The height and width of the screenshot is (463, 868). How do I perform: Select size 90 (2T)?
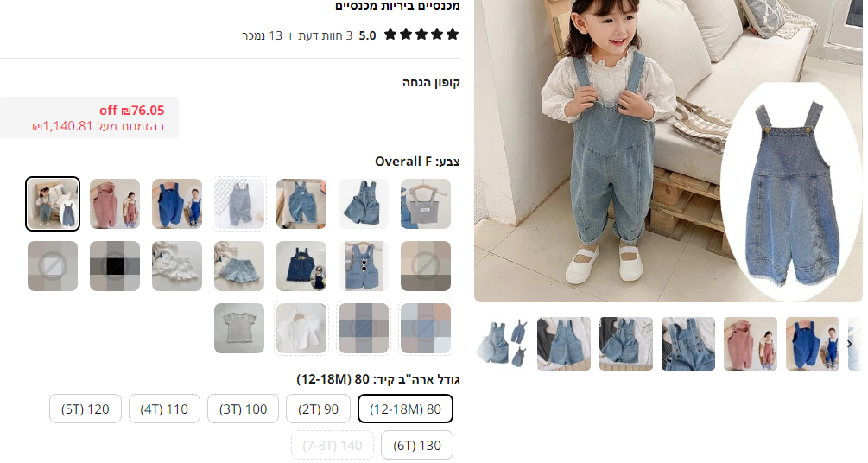(319, 409)
